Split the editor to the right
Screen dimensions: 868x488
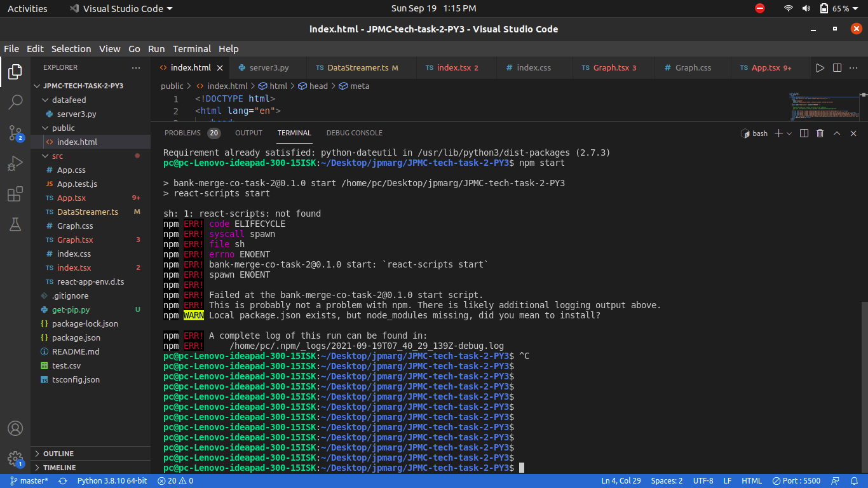click(x=837, y=67)
